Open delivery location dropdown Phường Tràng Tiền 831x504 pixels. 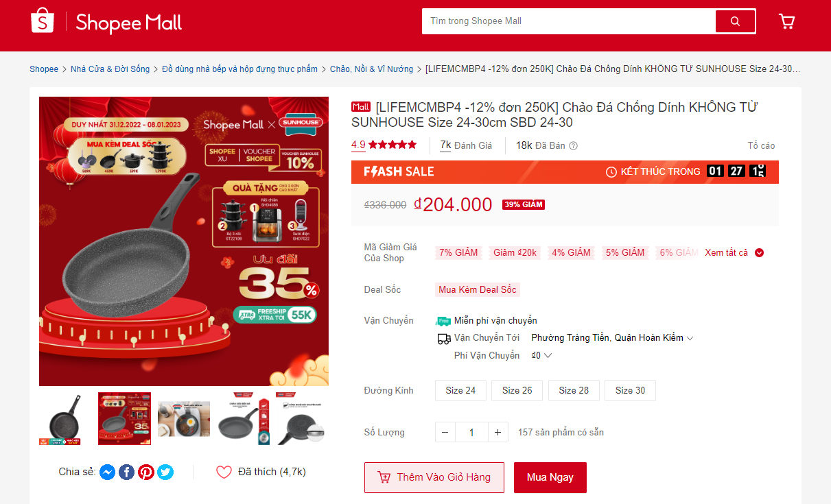(612, 338)
